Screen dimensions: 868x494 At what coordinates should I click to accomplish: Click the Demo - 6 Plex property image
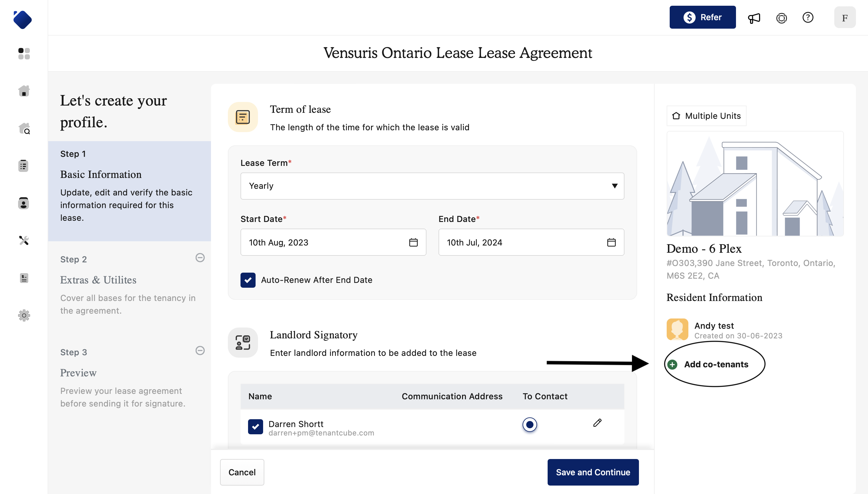pos(755,184)
